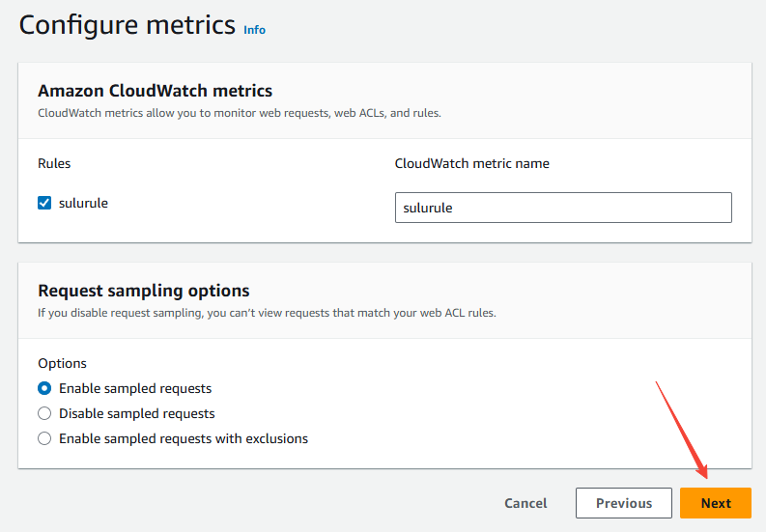Focus the CloudWatch metric name input field
766x532 pixels.
click(x=562, y=208)
